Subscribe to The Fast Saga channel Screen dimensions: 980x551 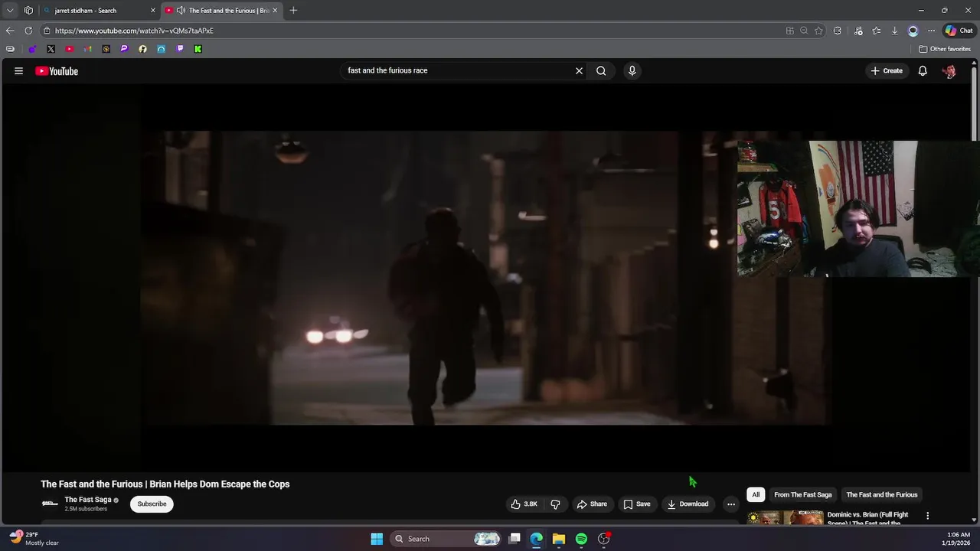coord(152,504)
